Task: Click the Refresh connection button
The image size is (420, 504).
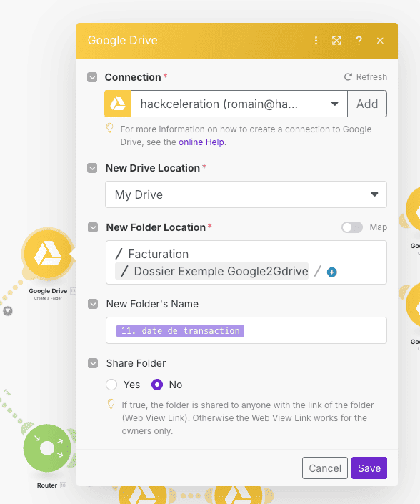Action: [x=366, y=76]
